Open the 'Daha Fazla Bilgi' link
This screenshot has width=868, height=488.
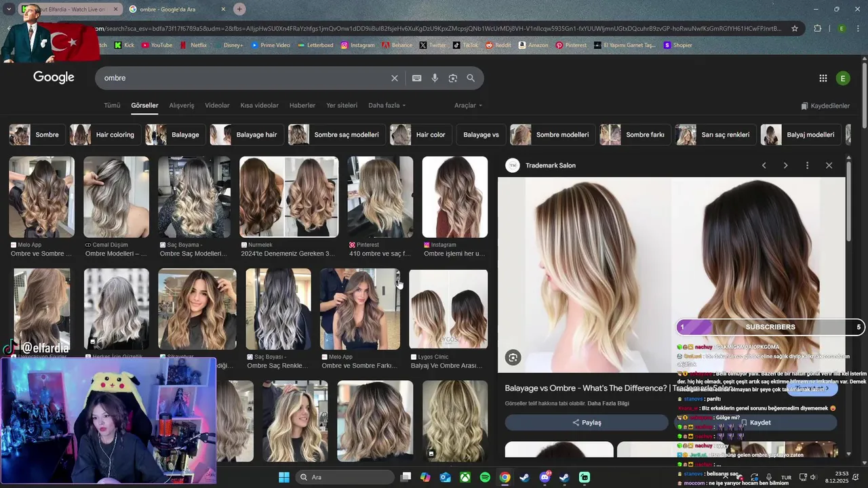coord(608,403)
